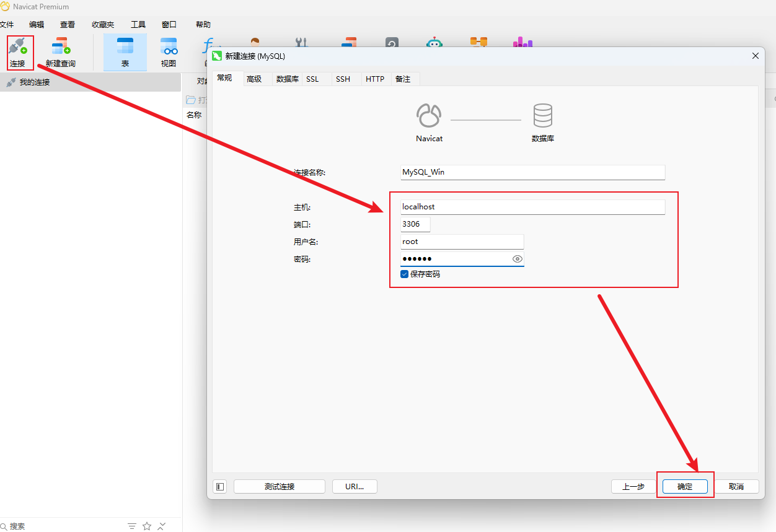Click the 数据库 database cylinder icon in the dialog
Image resolution: width=776 pixels, height=532 pixels.
[543, 115]
